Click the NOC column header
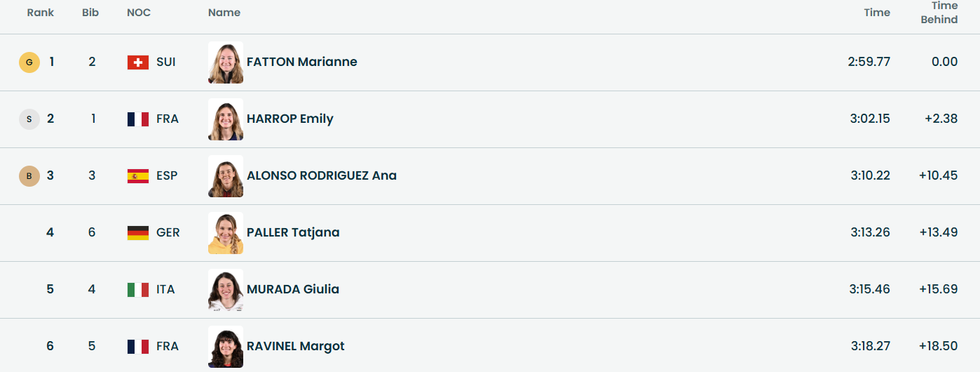The width and height of the screenshot is (980, 372). (x=139, y=13)
